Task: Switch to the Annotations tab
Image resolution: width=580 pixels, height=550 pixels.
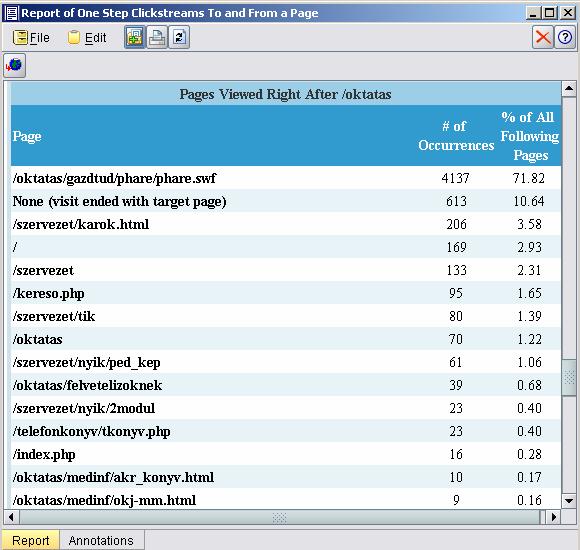Action: coord(101,540)
